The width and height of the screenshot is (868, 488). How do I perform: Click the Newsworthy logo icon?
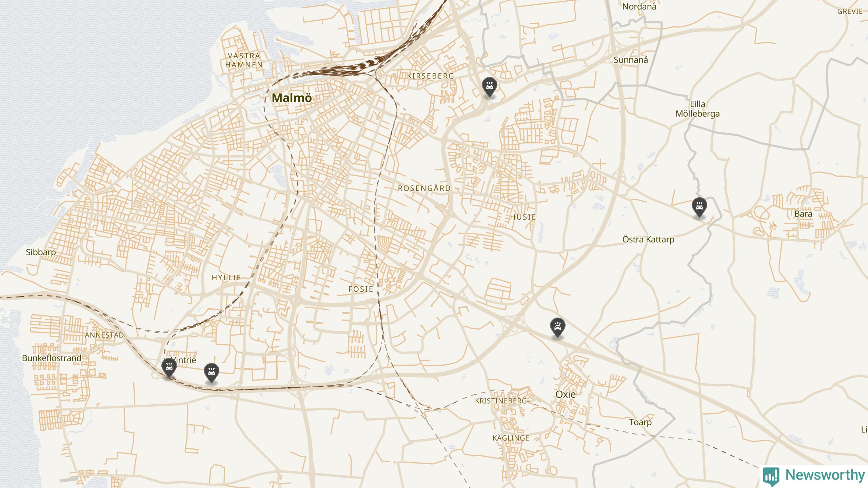click(x=771, y=476)
